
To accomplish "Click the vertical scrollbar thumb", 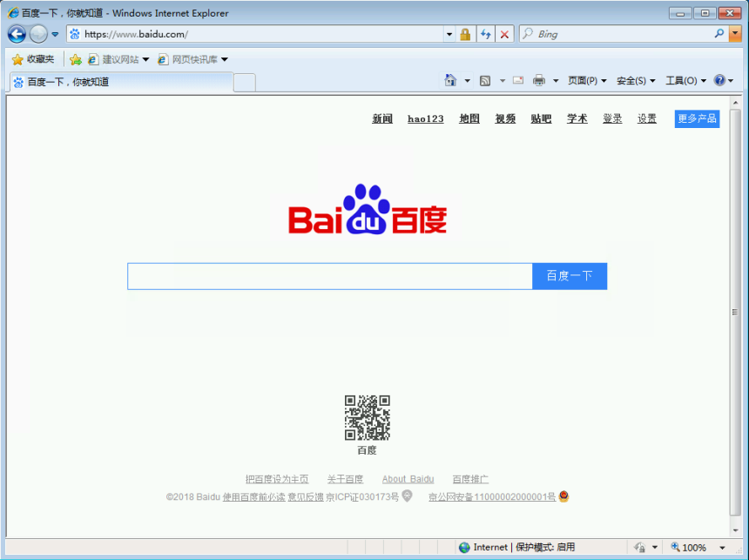I will point(735,313).
